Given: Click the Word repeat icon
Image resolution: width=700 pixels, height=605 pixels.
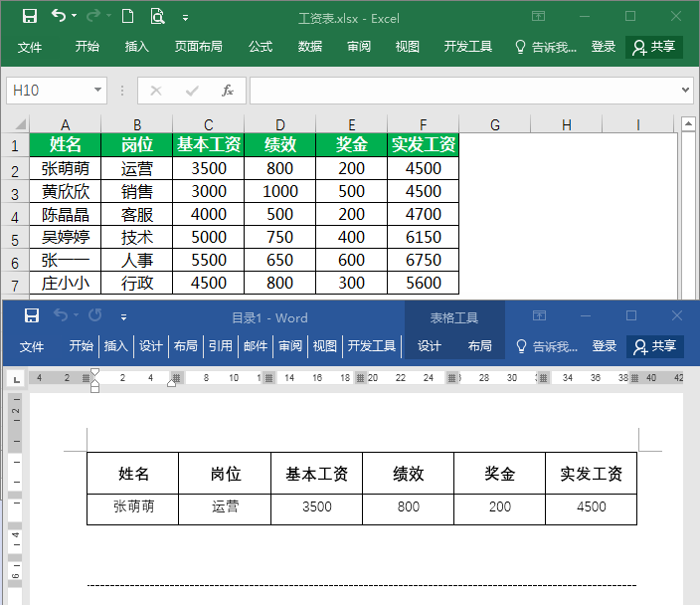Looking at the screenshot, I should (94, 315).
